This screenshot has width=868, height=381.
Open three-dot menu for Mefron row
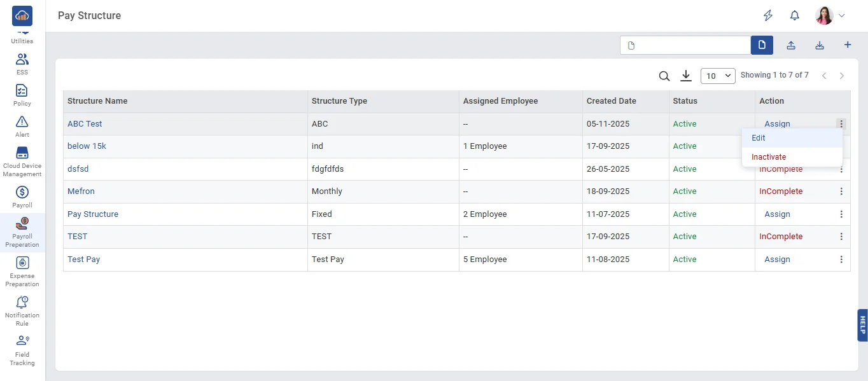841,191
